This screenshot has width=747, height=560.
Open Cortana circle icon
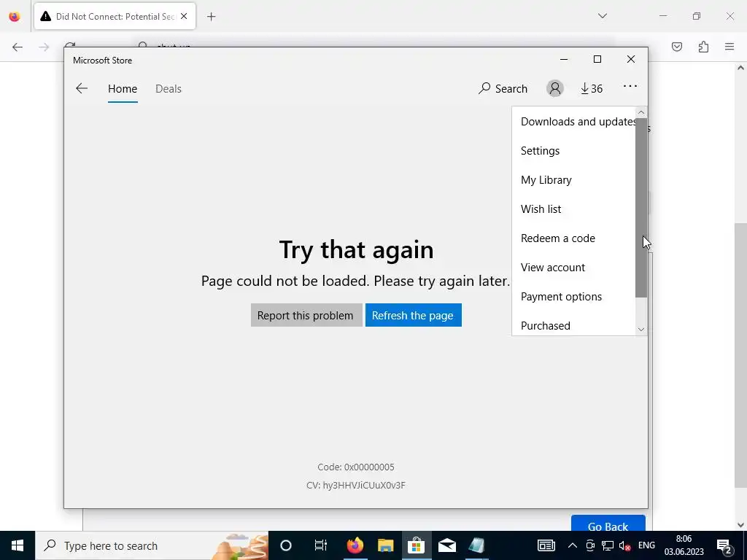(x=286, y=545)
